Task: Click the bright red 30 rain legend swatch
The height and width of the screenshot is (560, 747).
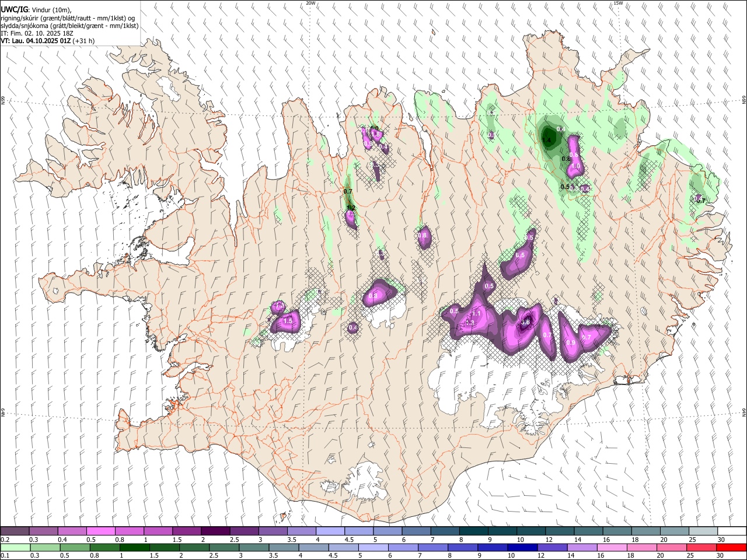Action: coord(731,547)
